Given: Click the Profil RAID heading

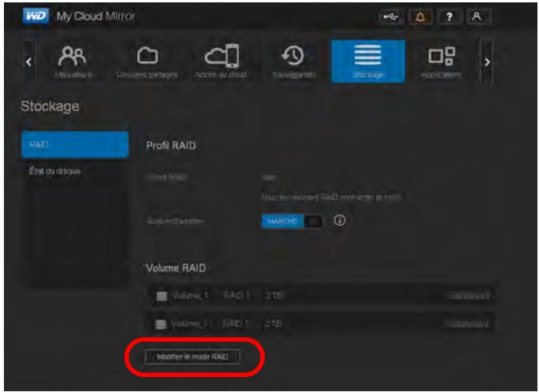Looking at the screenshot, I should [171, 146].
